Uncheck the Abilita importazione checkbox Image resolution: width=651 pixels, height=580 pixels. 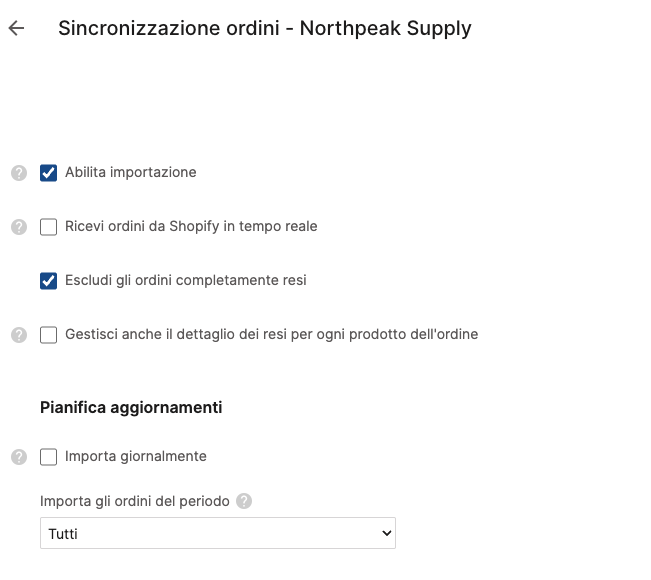click(x=48, y=173)
